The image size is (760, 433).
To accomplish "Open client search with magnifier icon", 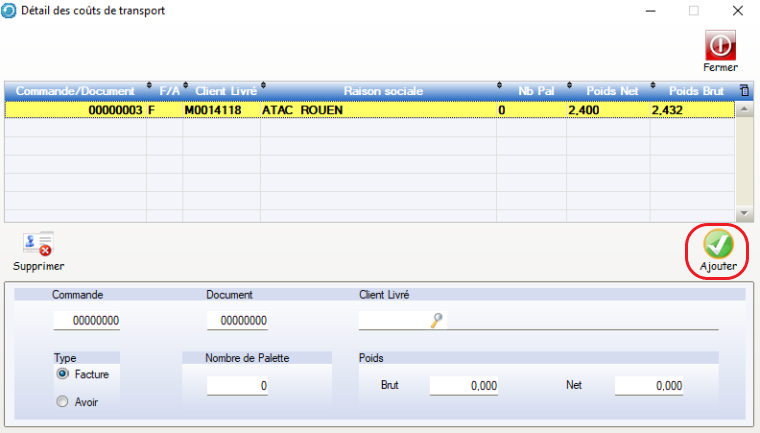I will [x=436, y=320].
